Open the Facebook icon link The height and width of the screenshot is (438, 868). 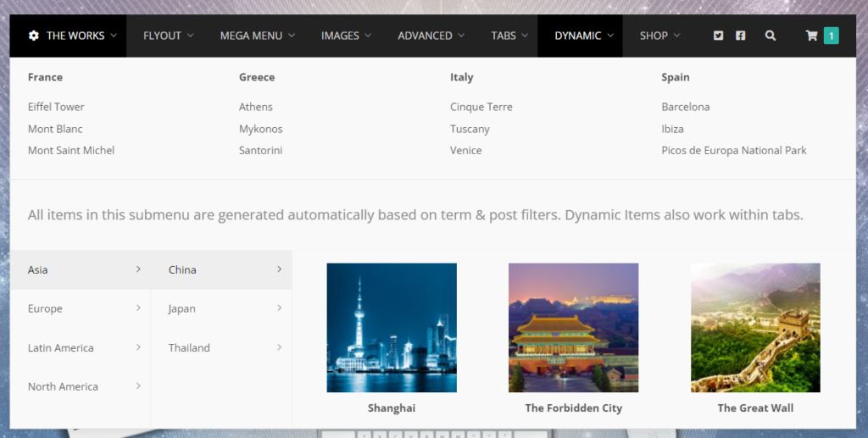pyautogui.click(x=740, y=36)
